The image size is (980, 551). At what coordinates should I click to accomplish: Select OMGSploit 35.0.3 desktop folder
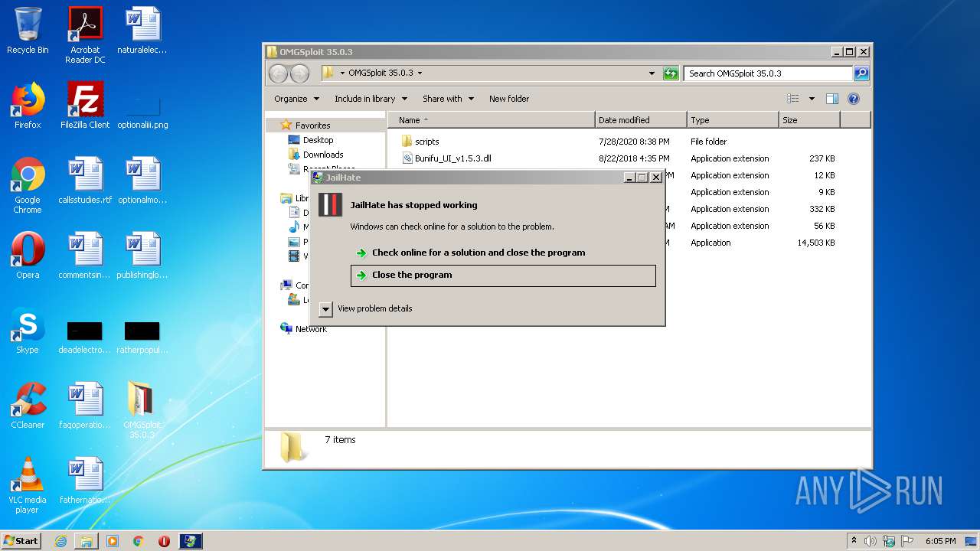click(x=142, y=410)
